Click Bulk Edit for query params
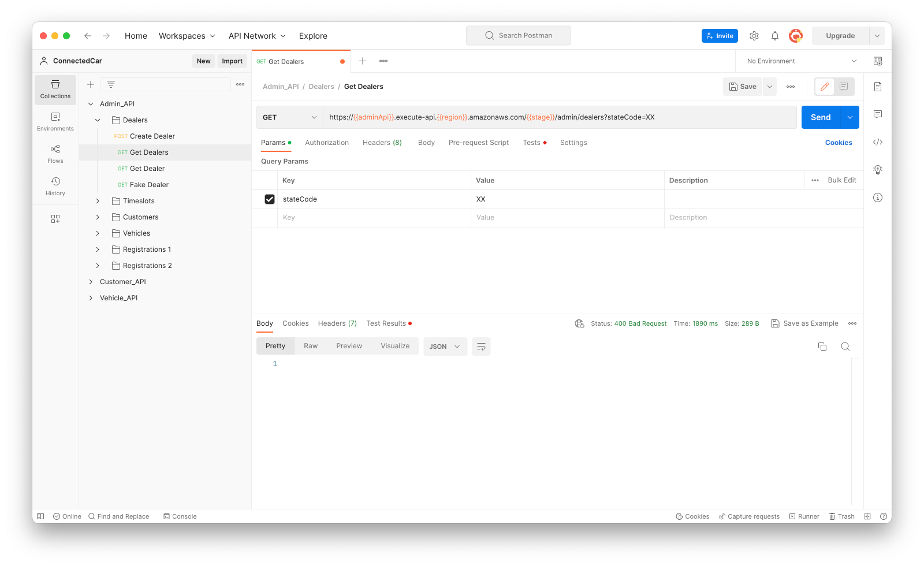 click(842, 180)
